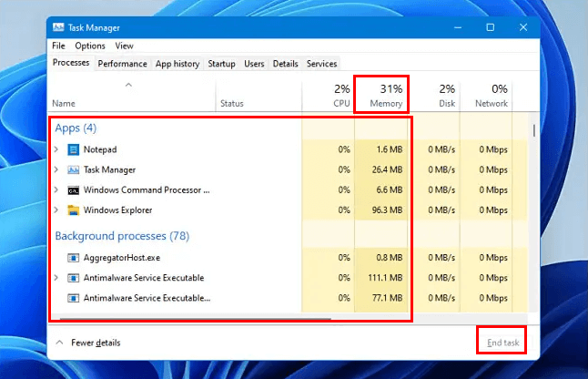This screenshot has width=588, height=379.
Task: Expand the Notepad process group
Action: pos(56,149)
